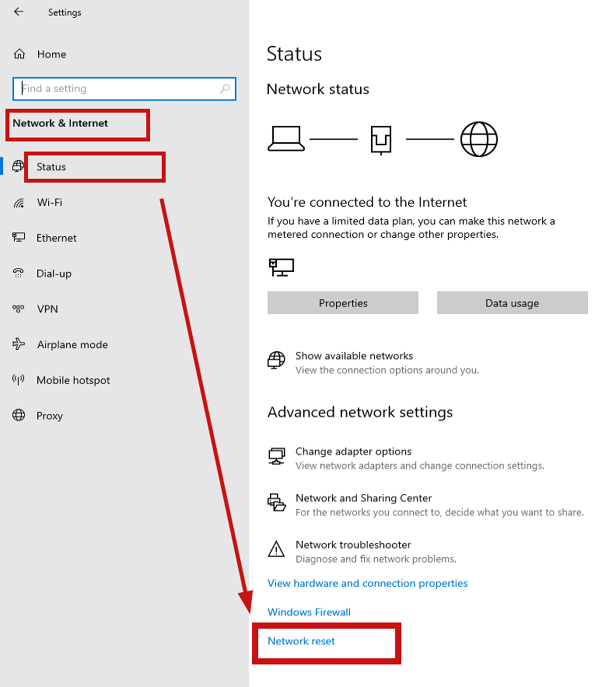Click the Airplane mode plane icon
The width and height of the screenshot is (616, 687).
click(x=18, y=344)
